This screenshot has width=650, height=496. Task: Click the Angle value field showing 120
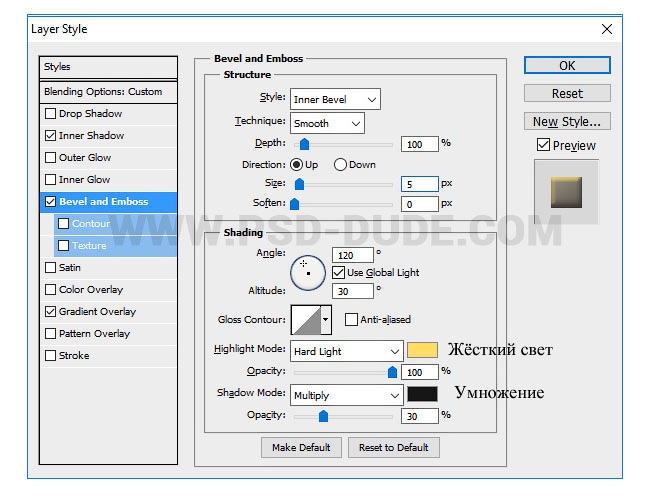pyautogui.click(x=353, y=255)
